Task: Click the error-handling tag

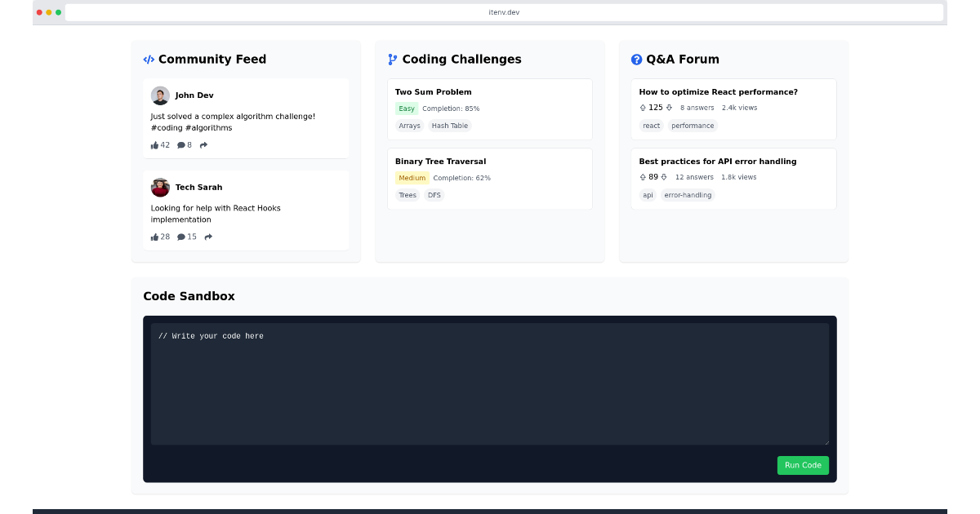Action: coord(688,195)
